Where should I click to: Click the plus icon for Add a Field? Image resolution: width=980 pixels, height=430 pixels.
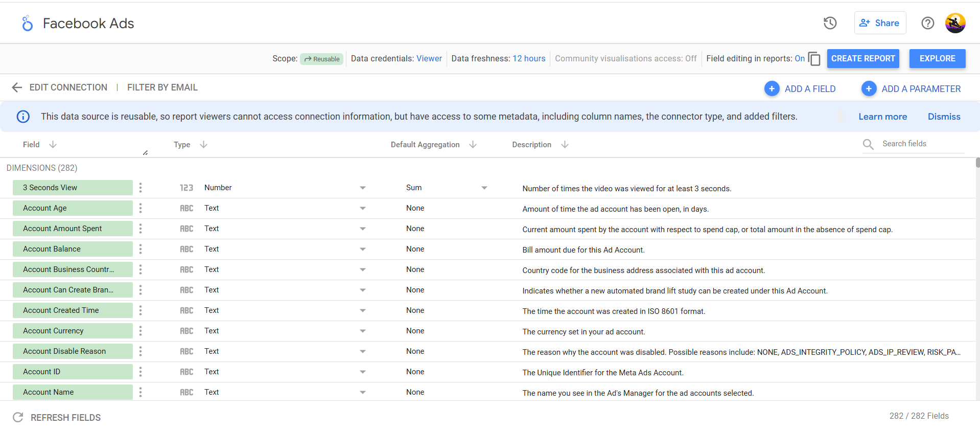(772, 88)
